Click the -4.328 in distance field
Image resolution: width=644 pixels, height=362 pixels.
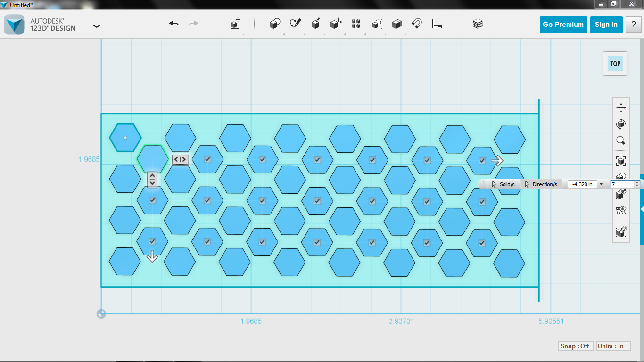[583, 184]
